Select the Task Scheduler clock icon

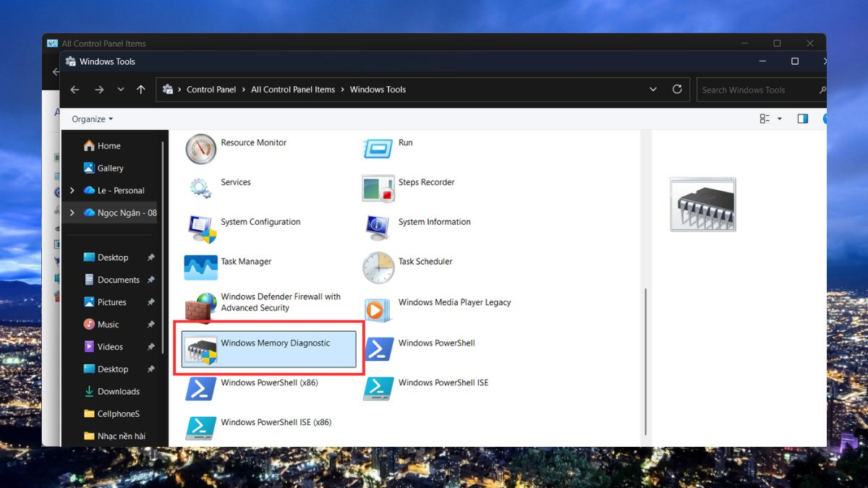(x=378, y=267)
